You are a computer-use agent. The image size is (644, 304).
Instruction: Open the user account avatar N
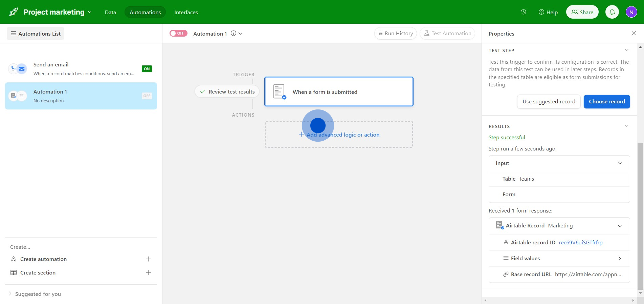(x=631, y=12)
